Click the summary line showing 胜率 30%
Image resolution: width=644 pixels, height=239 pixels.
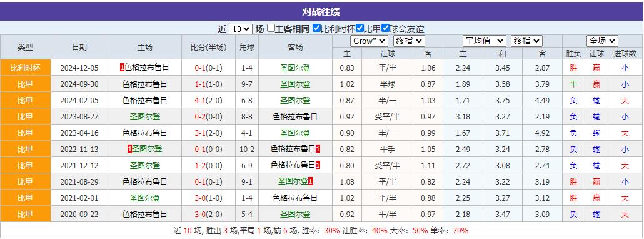coord(321,230)
